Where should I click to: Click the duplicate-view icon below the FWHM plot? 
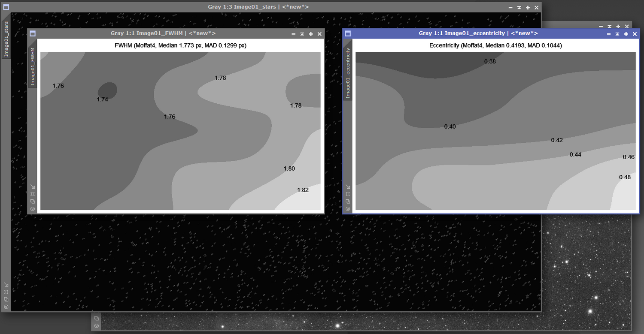pyautogui.click(x=32, y=201)
